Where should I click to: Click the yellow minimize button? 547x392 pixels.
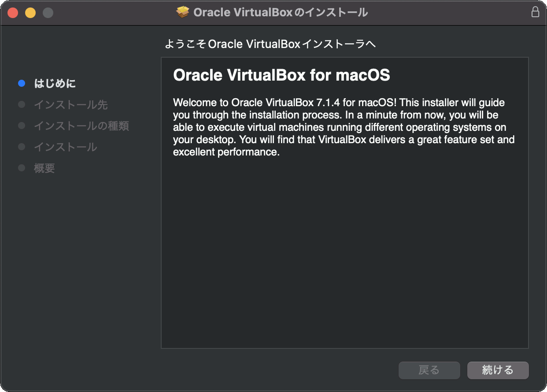(30, 13)
